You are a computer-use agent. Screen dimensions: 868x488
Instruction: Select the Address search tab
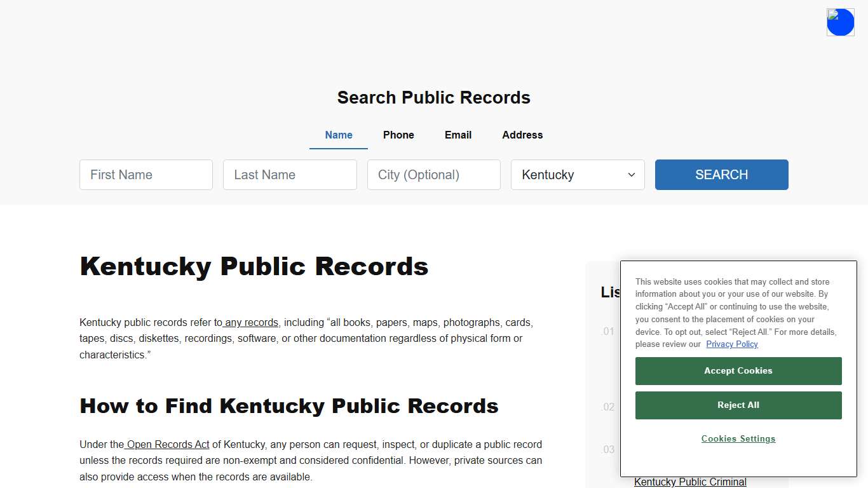coord(522,135)
